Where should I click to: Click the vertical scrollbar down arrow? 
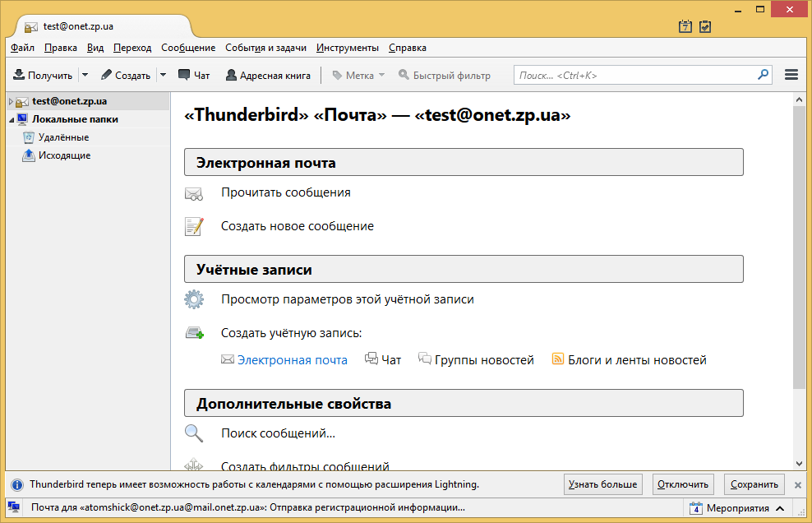[799, 464]
